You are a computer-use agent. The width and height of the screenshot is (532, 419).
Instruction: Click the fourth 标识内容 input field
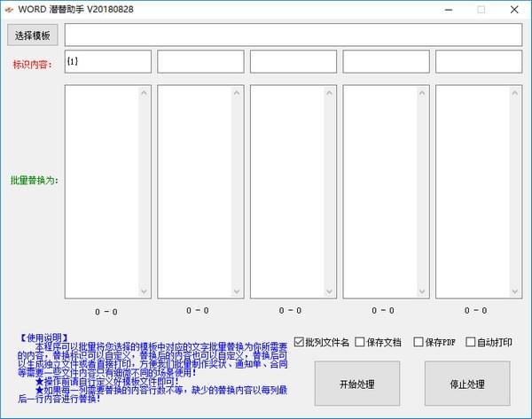pos(386,61)
